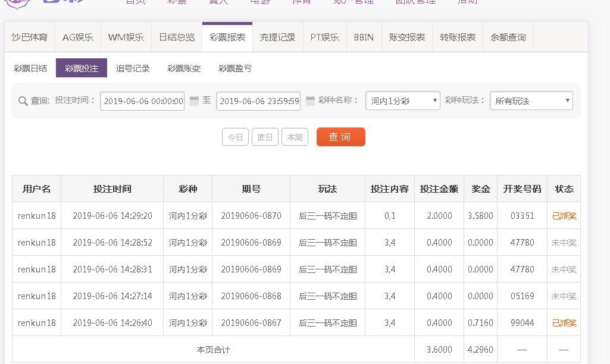
Task: Go to the 余额查询 tab
Action: click(508, 37)
